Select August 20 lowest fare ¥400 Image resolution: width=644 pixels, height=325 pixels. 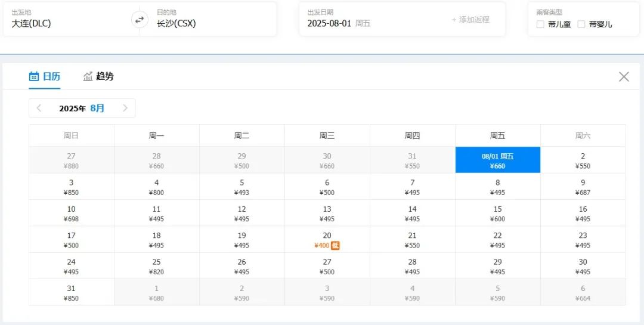(x=327, y=240)
